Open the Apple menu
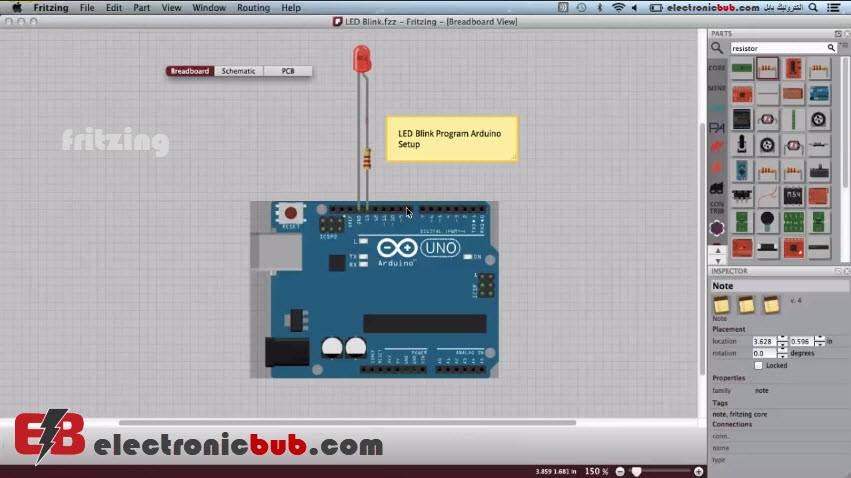The height and width of the screenshot is (478, 851). [17, 8]
